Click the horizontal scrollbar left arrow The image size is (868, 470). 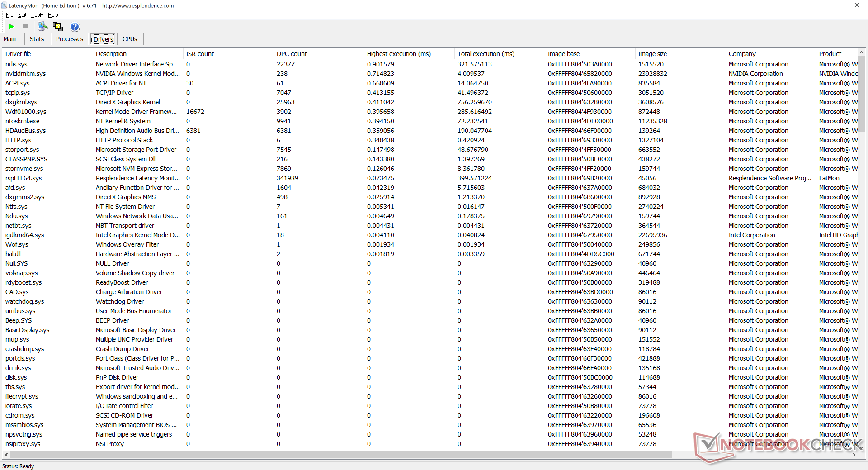[x=6, y=455]
